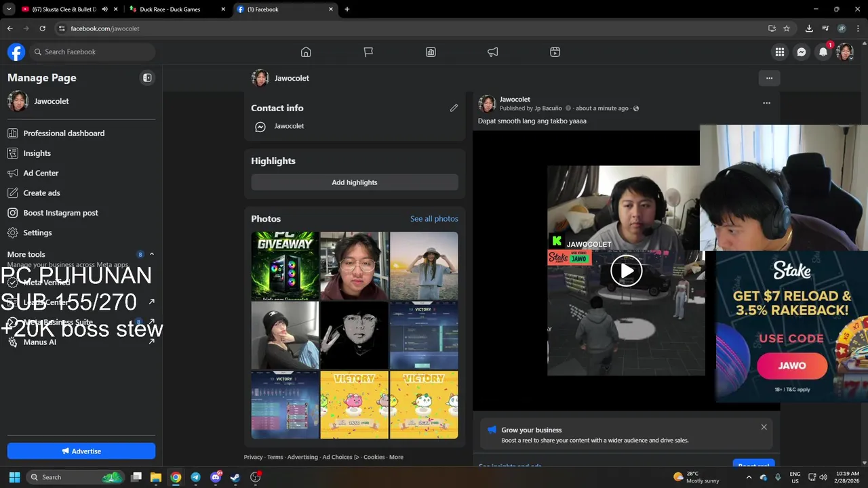Screen dimensions: 868x488
Task: Focus the Search Facebook field
Action: coord(92,52)
